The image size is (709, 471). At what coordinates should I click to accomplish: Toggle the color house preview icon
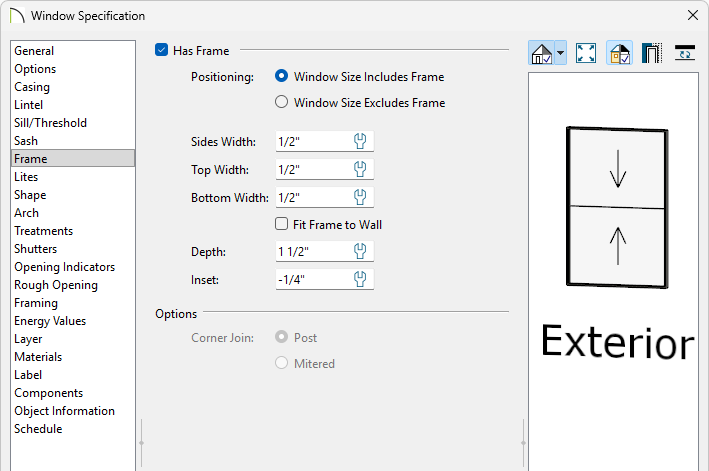pyautogui.click(x=619, y=53)
